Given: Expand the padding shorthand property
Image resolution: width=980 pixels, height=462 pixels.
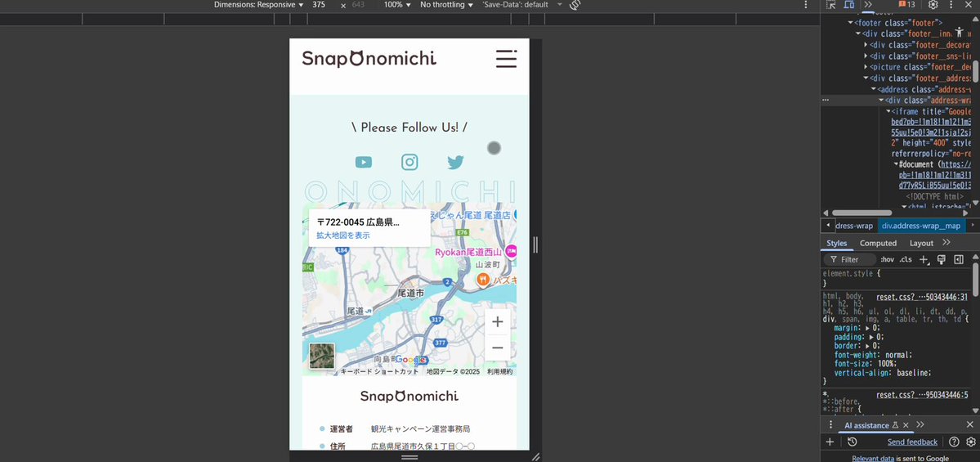Looking at the screenshot, I should click(x=872, y=337).
